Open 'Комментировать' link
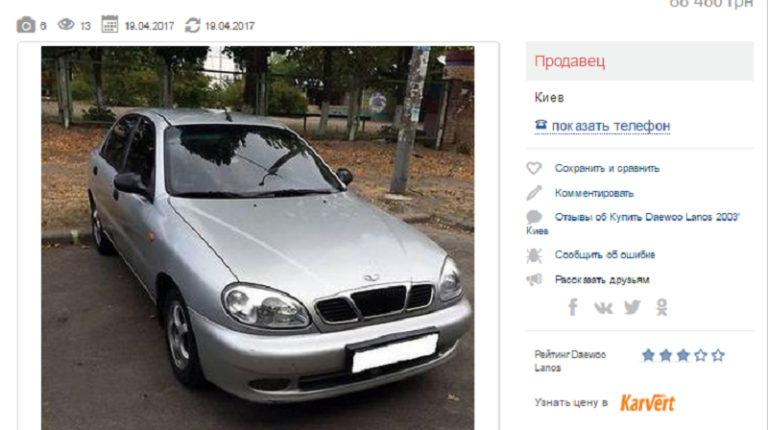This screenshot has width=768, height=430. click(594, 193)
